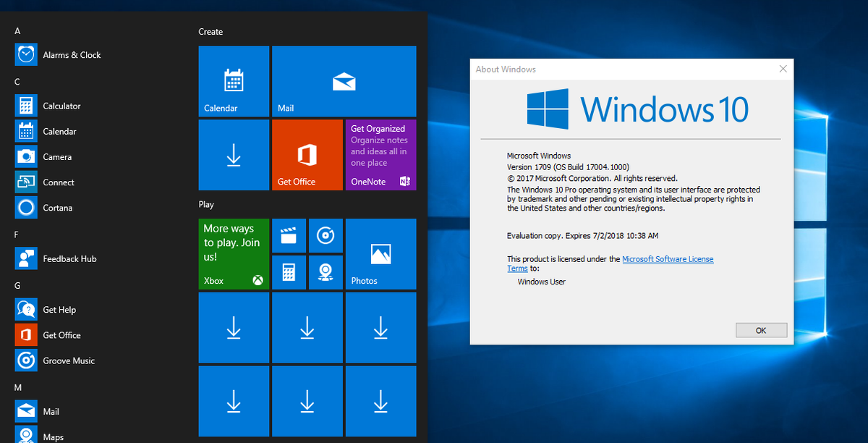Open Get Help from app list

pyautogui.click(x=59, y=310)
